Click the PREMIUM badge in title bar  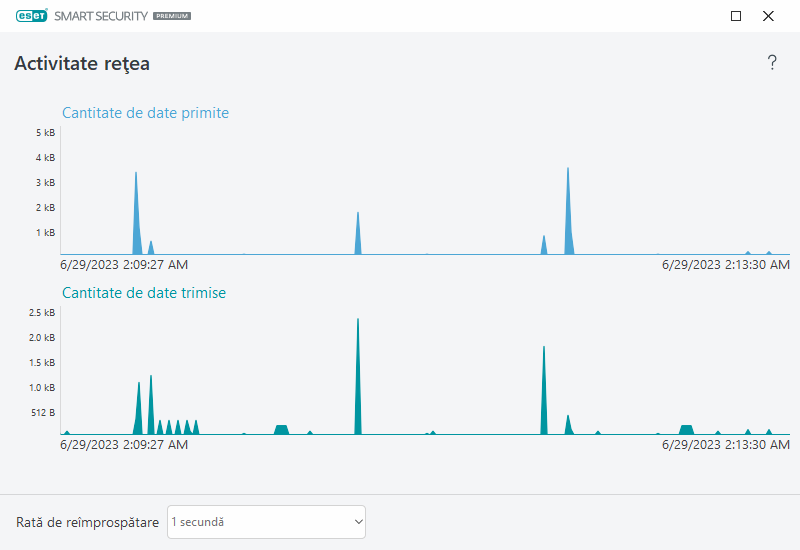172,17
